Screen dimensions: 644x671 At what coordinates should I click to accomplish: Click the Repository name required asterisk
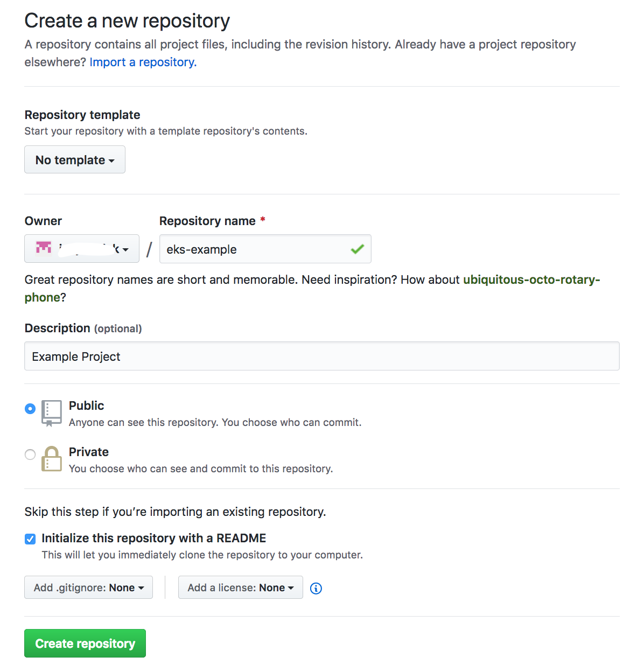pos(262,220)
